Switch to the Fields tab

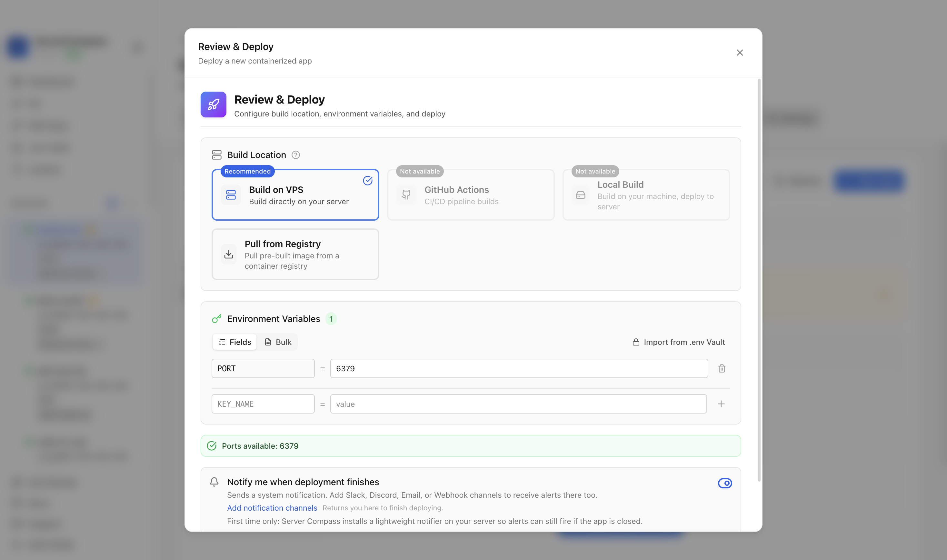235,342
